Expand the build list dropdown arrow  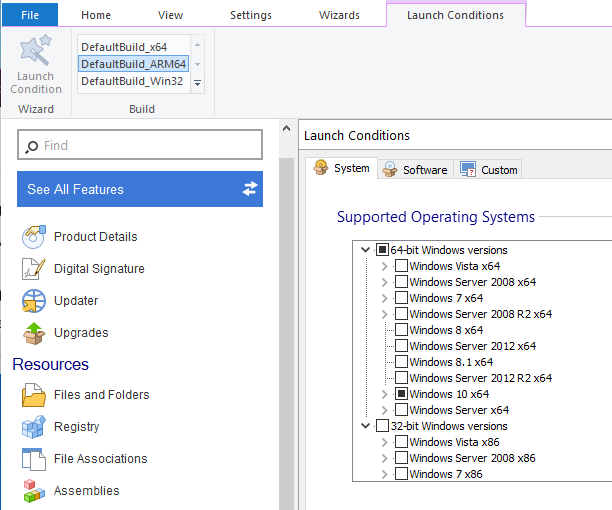(197, 83)
